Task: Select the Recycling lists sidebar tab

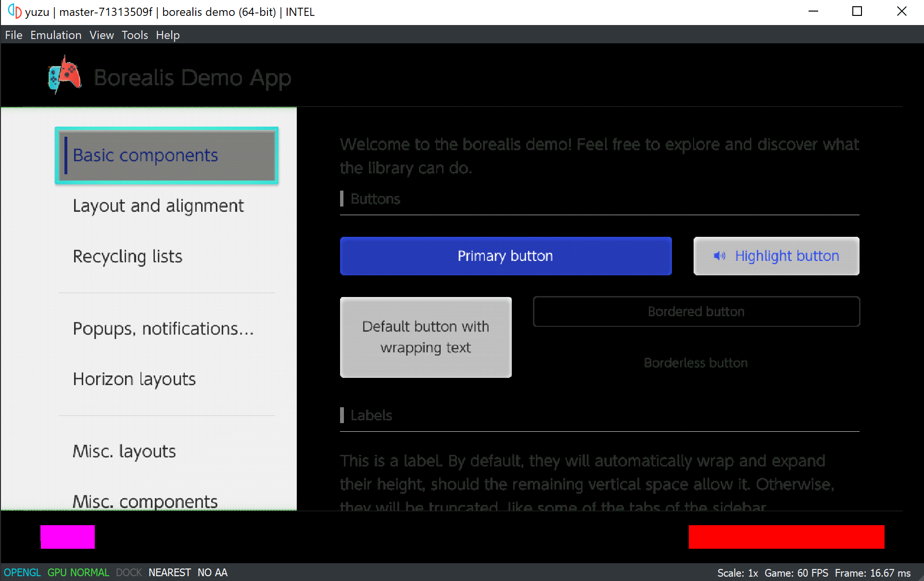Action: click(127, 256)
